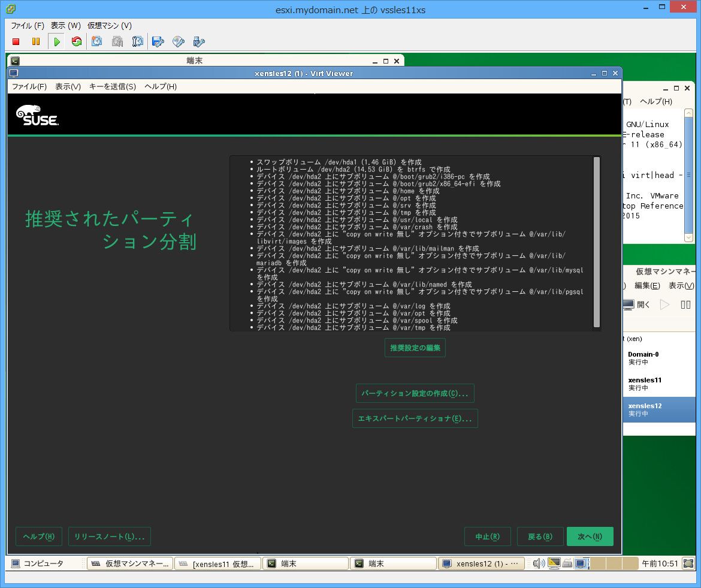
Task: Click パーティション設定の作成(C)... button
Action: (x=415, y=393)
